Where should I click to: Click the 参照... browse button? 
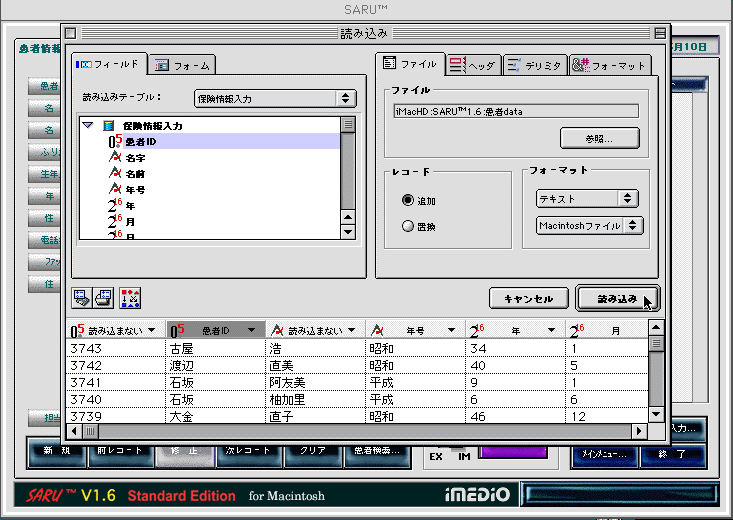pyautogui.click(x=599, y=138)
